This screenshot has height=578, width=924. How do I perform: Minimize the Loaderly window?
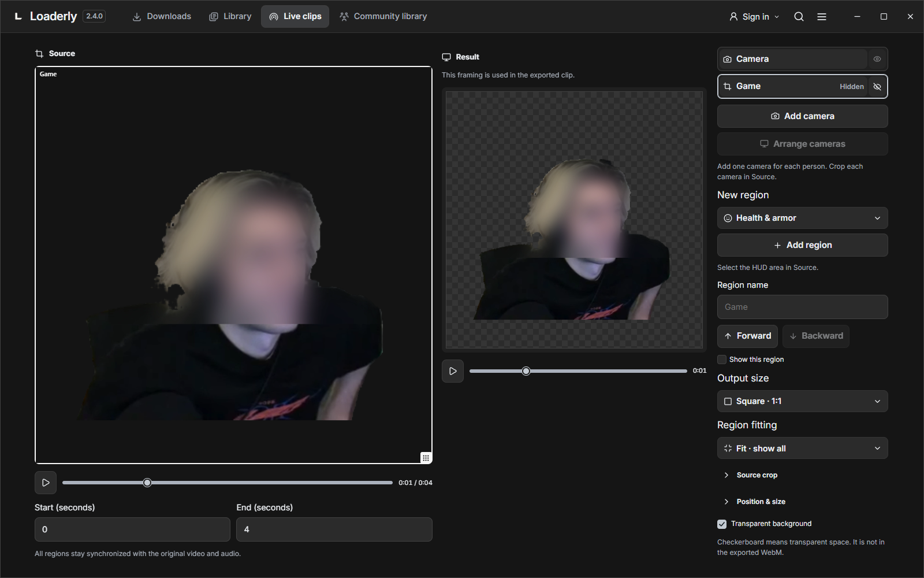tap(857, 17)
